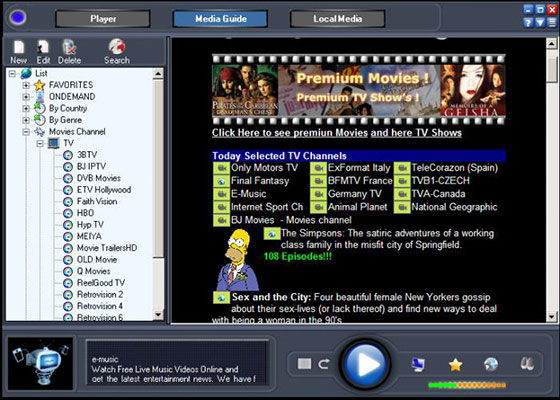Collapse the TV subfolder node
Viewport: 560px width, 400px height.
tap(40, 144)
